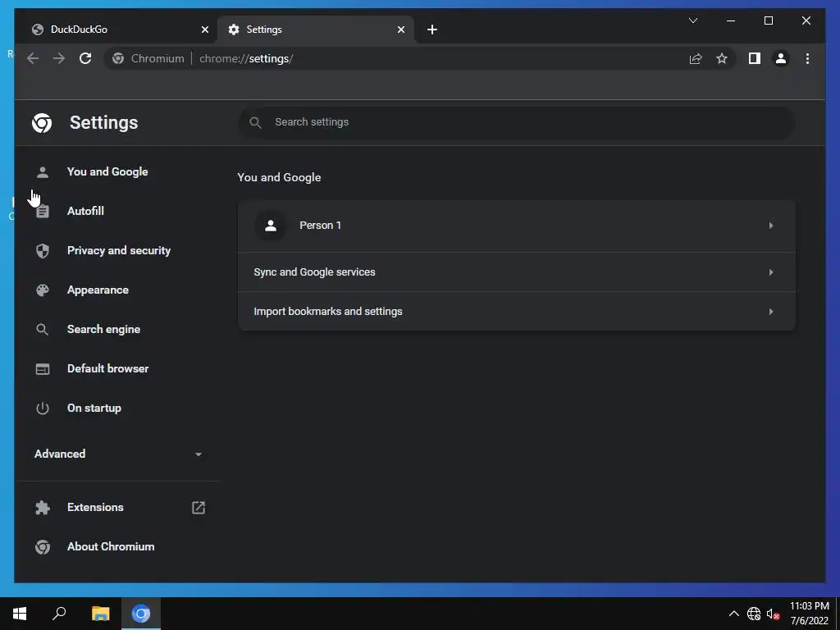Click the person icon beside You and Google

pyautogui.click(x=43, y=172)
